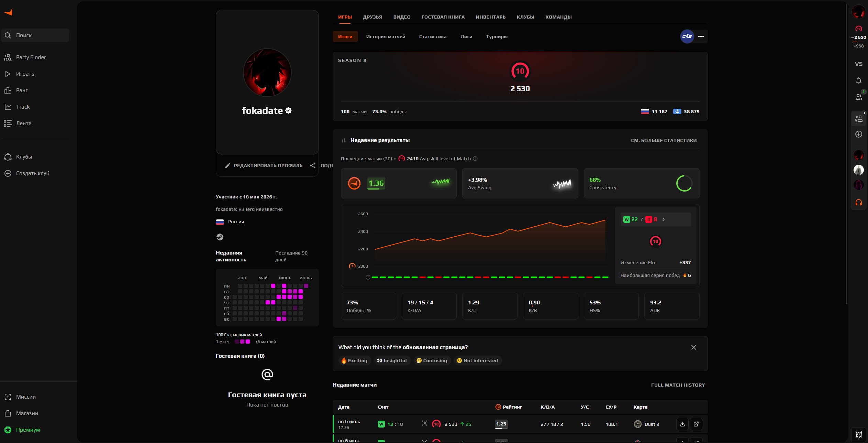This screenshot has width=868, height=443.
Task: Click the Europe ranking 38 879
Action: pyautogui.click(x=686, y=111)
